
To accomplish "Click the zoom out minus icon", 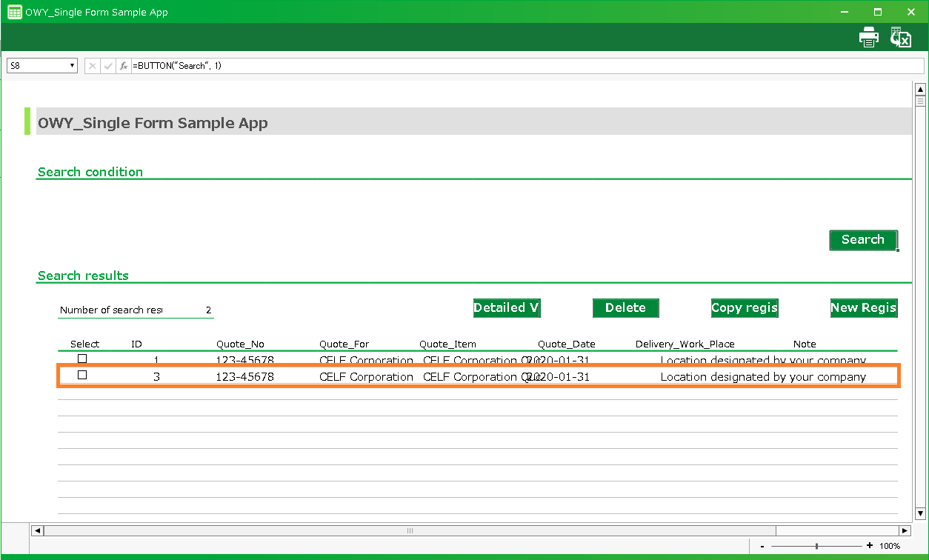I will [x=762, y=546].
